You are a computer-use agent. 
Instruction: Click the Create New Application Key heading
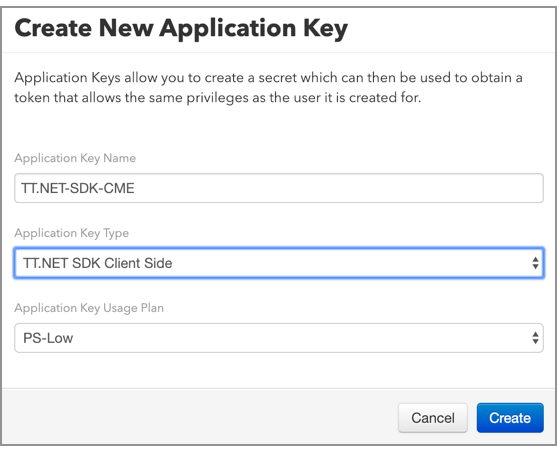click(x=181, y=28)
